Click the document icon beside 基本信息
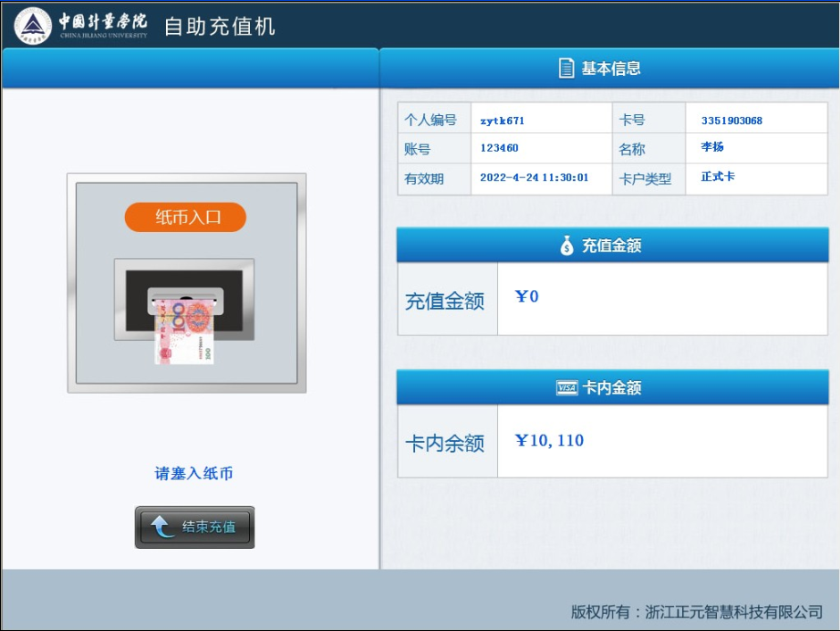 [x=565, y=69]
